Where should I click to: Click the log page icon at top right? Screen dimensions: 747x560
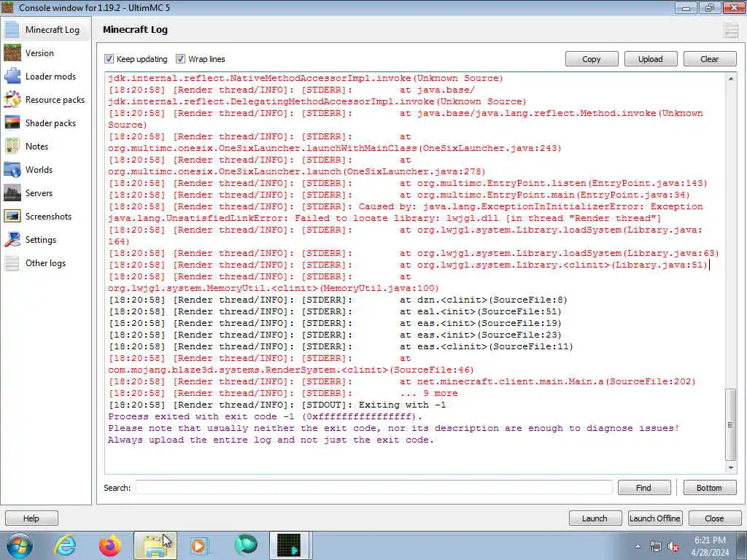[731, 29]
